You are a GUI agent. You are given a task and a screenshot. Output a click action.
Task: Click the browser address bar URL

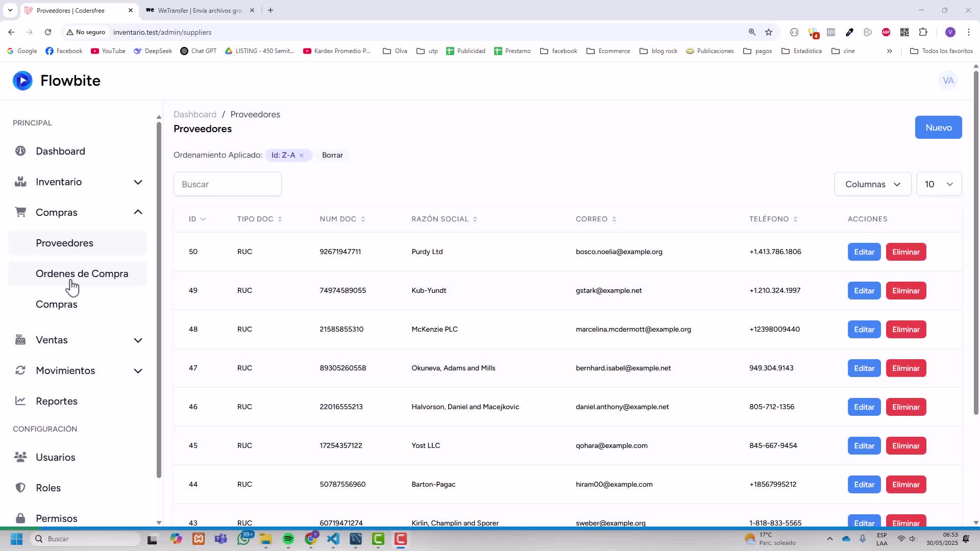[x=162, y=32]
